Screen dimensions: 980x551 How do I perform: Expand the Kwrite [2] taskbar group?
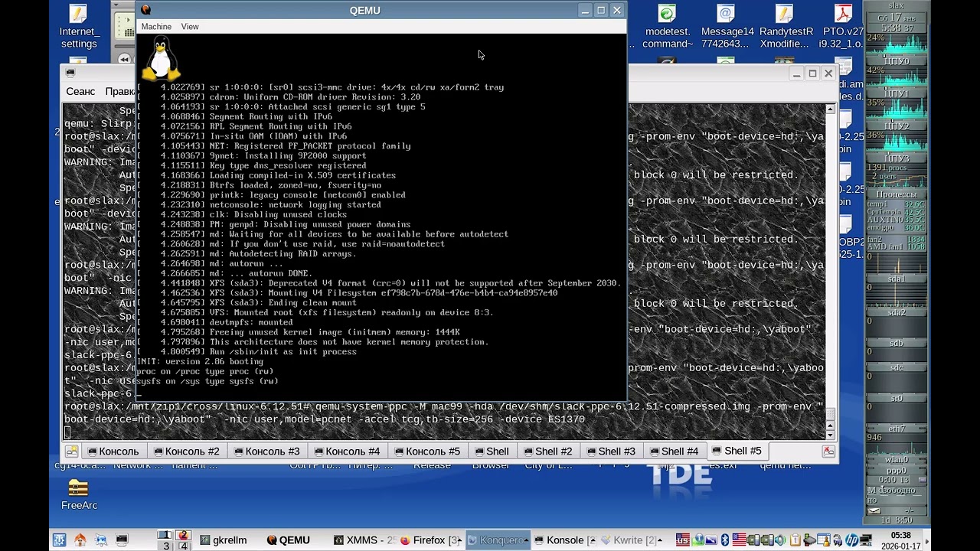click(631, 540)
